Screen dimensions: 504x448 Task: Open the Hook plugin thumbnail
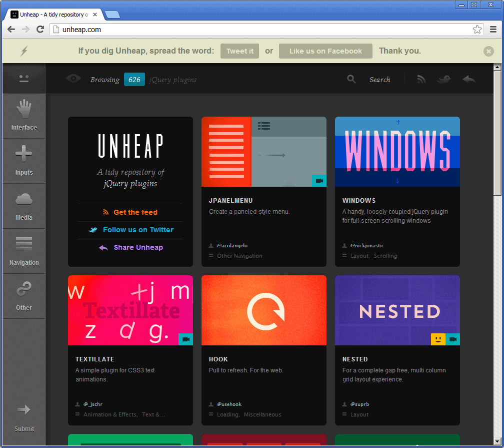[x=264, y=310]
